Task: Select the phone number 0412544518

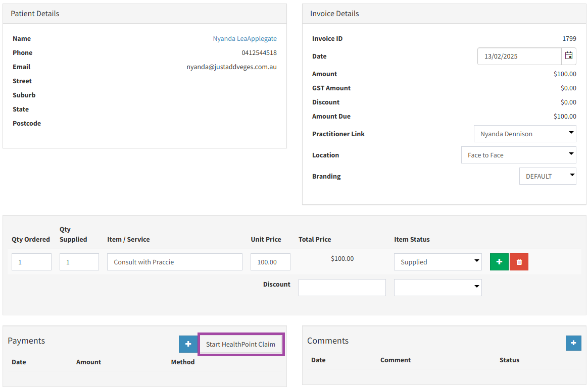Action: (x=259, y=53)
